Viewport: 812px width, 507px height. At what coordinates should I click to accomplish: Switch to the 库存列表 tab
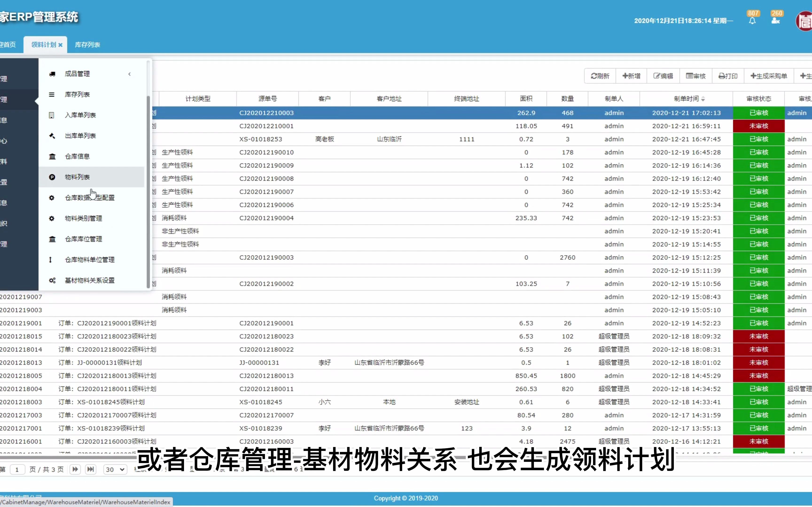[x=87, y=44]
